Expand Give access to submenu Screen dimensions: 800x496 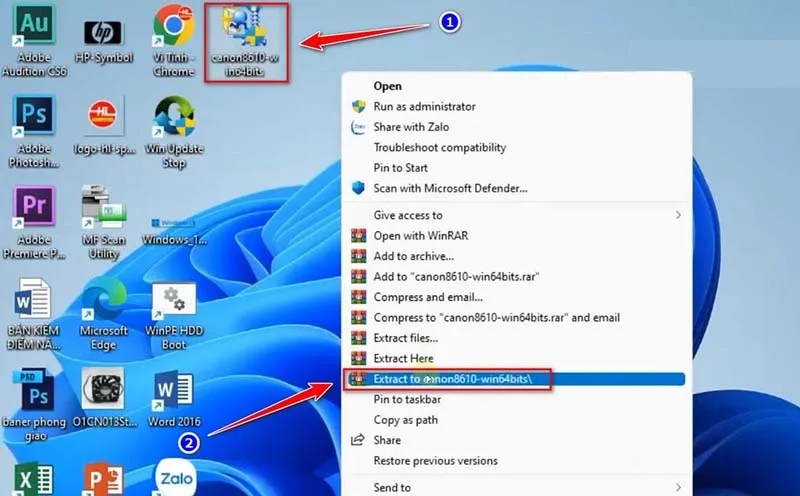(x=517, y=215)
